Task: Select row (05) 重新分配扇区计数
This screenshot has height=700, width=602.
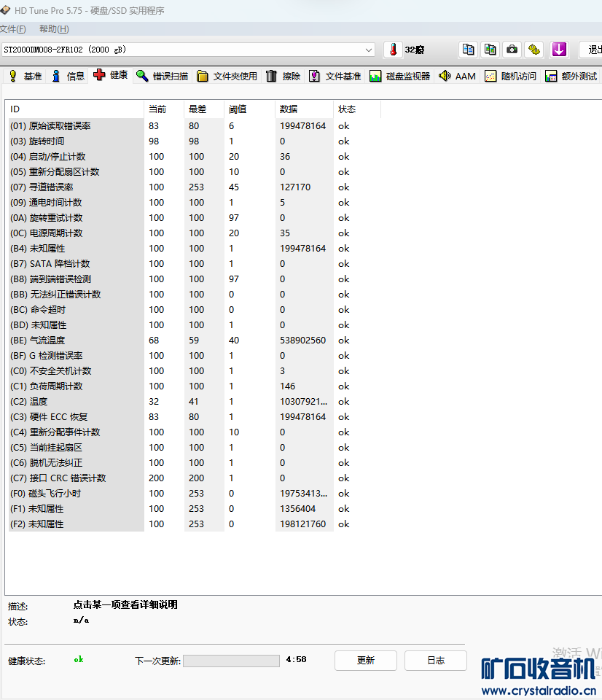Action: (x=193, y=172)
